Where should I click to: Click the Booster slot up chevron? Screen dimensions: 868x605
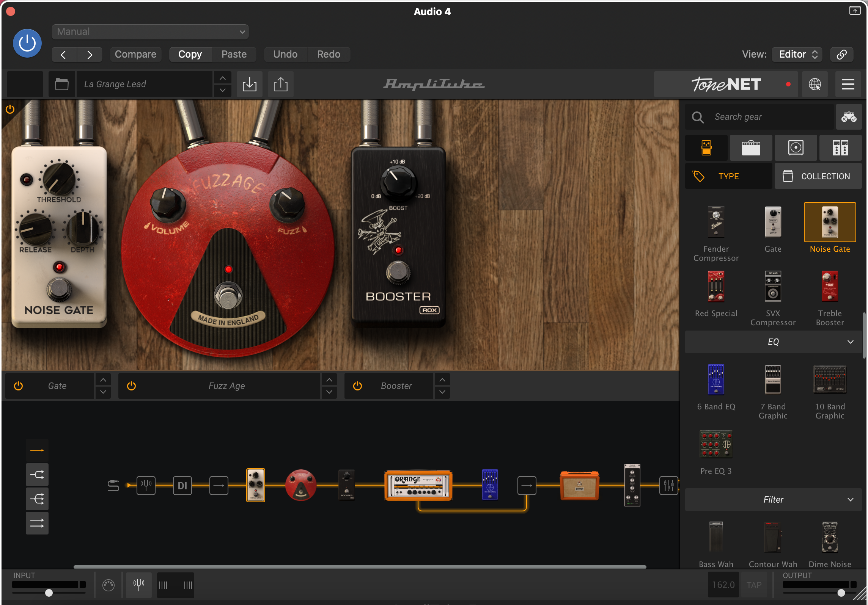tap(442, 379)
